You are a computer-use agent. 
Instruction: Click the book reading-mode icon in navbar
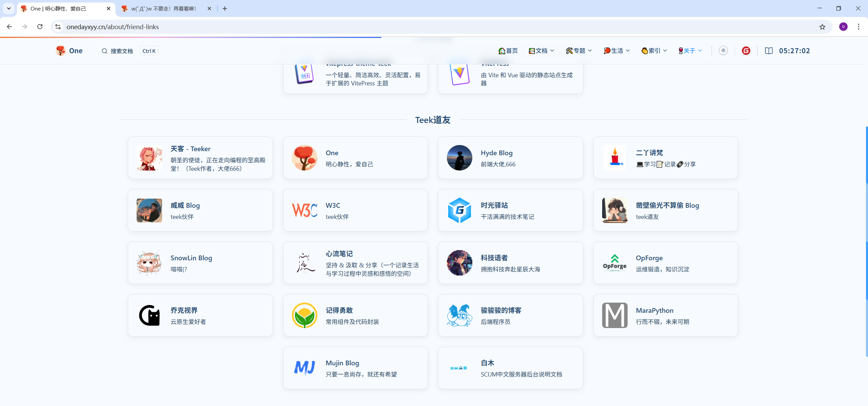[x=769, y=50]
